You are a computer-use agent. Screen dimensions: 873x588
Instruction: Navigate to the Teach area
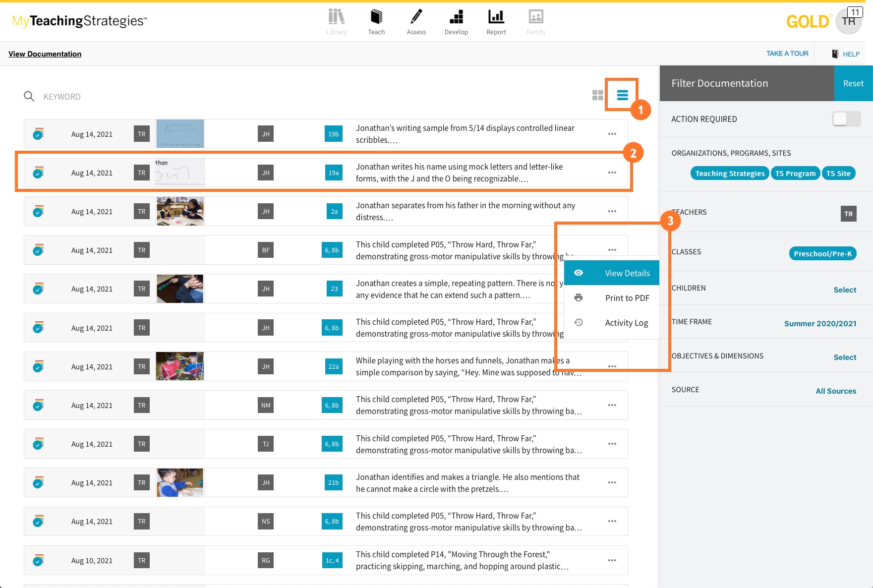[x=376, y=20]
